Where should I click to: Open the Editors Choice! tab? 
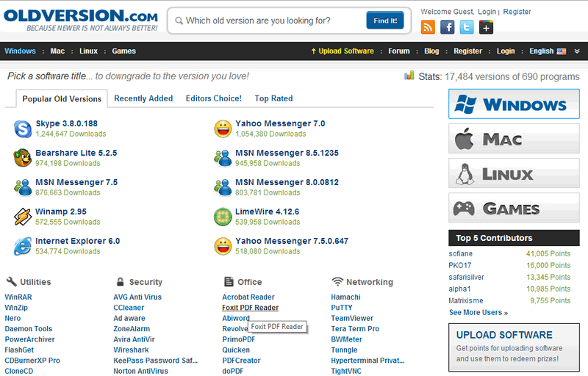pos(214,98)
